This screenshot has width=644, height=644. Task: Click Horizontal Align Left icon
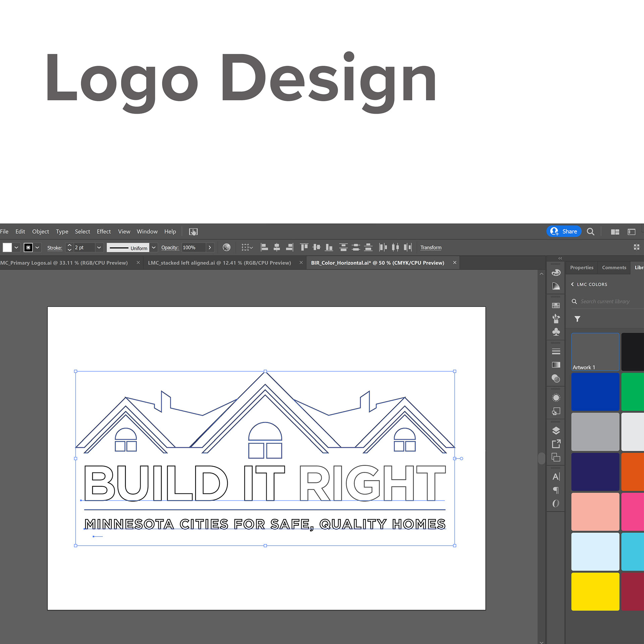click(x=264, y=248)
